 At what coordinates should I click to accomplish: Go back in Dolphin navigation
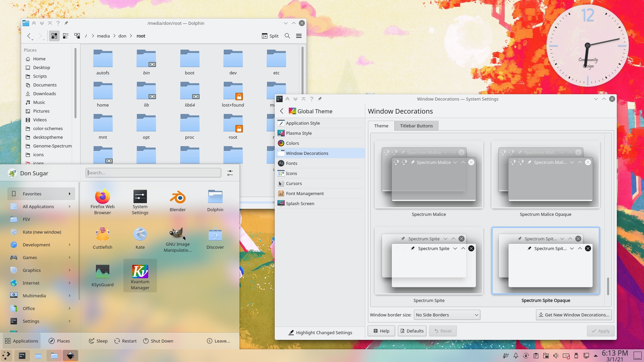click(29, 36)
